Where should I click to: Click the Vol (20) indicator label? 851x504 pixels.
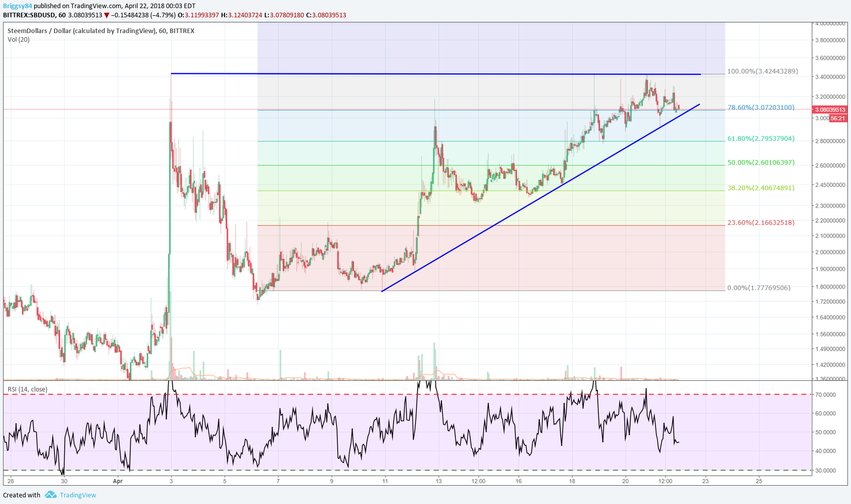[x=18, y=40]
